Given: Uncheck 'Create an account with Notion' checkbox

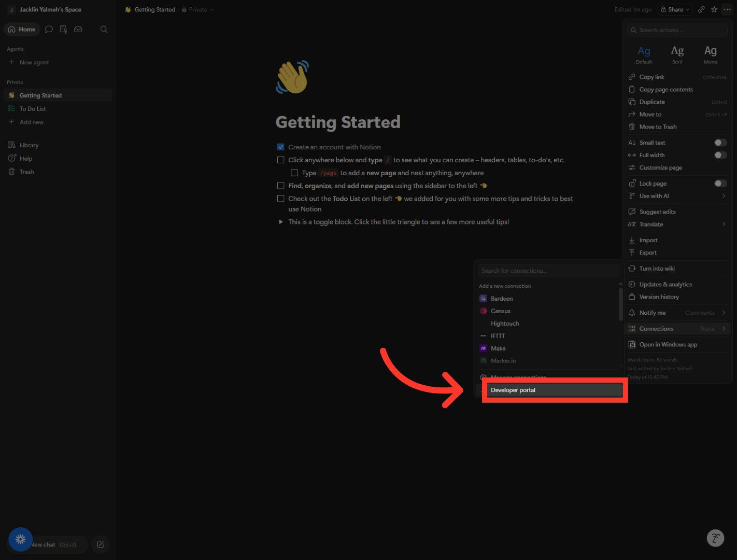Looking at the screenshot, I should point(281,147).
